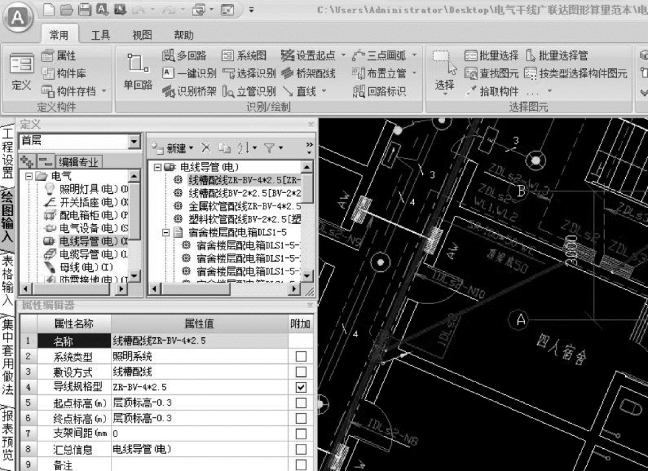Viewport: 648px width, 471px height.
Task: Click the 名称 value field 线槽配线ZR-BV-4*2.5
Action: [200, 341]
